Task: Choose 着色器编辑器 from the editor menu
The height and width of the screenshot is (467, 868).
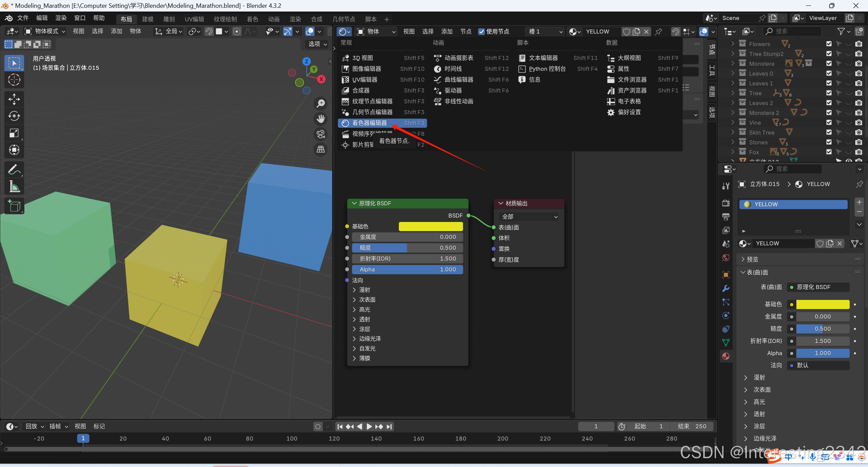Action: click(369, 123)
